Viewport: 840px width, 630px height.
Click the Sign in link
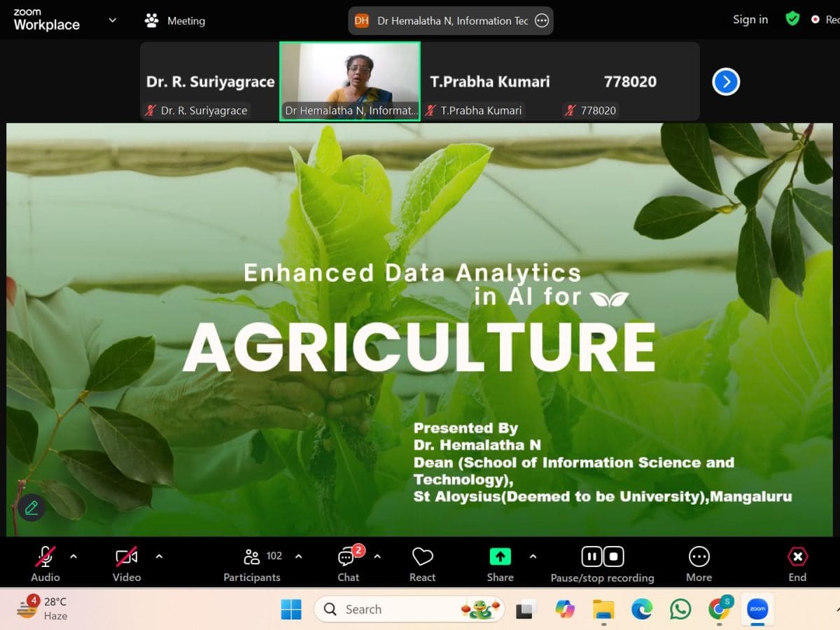tap(750, 20)
